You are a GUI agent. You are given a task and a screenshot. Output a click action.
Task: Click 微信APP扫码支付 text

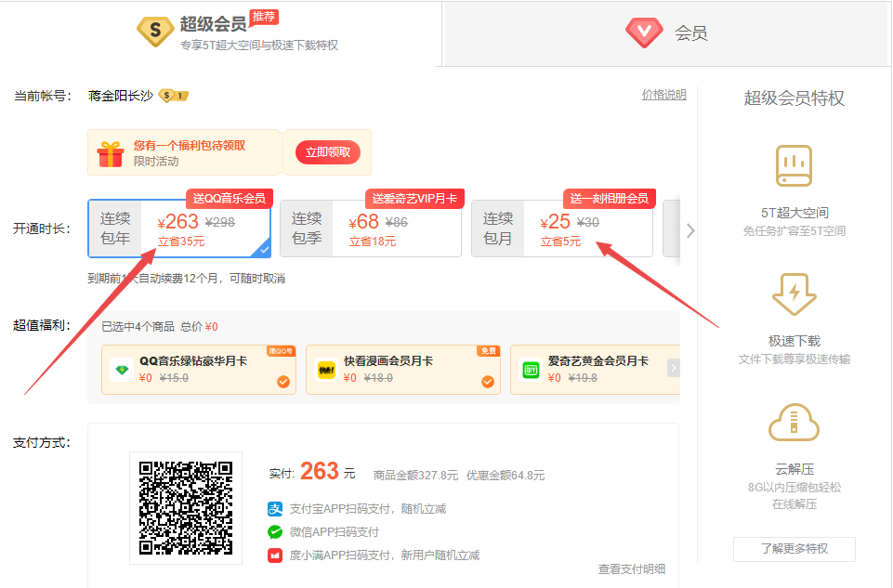[x=335, y=532]
